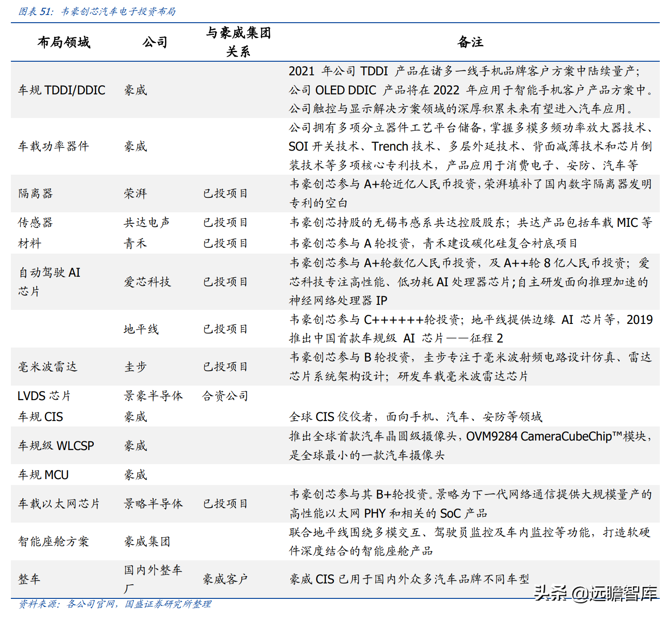Click '豪威' in the 车规级 WLCSP row
This screenshot has width=672, height=617.
(136, 446)
